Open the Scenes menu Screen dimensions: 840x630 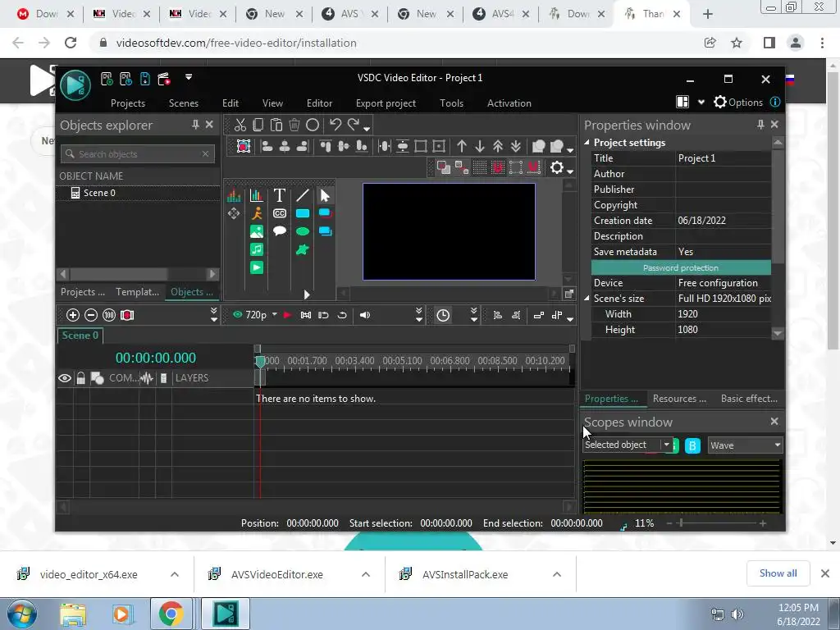point(184,103)
